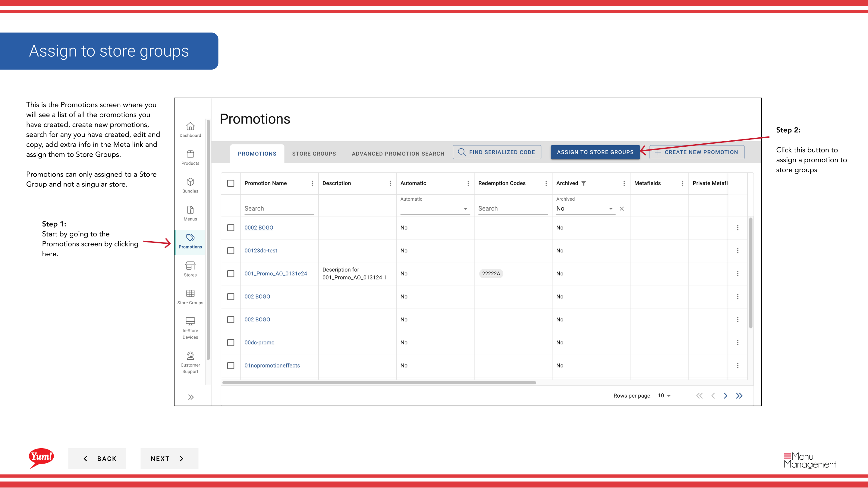868x488 pixels.
Task: Check the 00dc-promo row checkbox
Action: [231, 343]
